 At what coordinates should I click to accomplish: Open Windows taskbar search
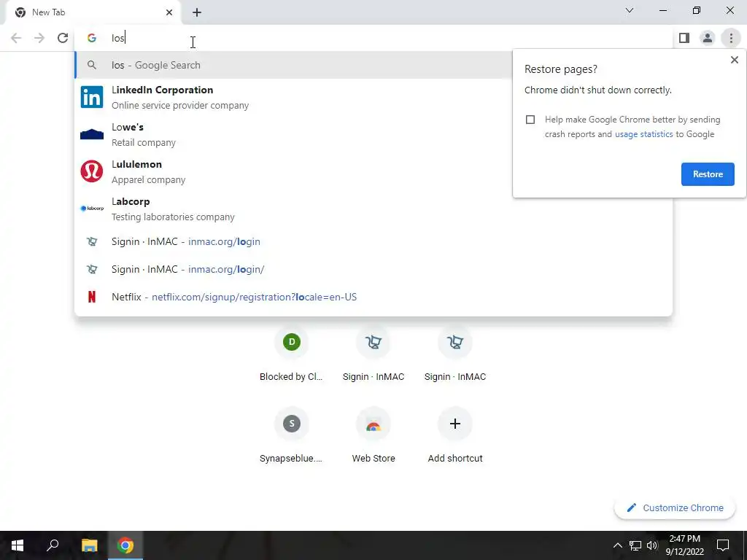(53, 545)
